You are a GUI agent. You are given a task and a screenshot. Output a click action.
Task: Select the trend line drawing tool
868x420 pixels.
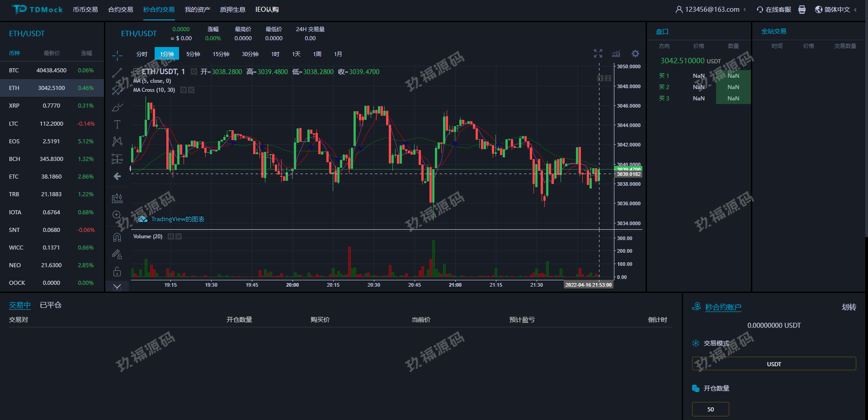pos(117,72)
